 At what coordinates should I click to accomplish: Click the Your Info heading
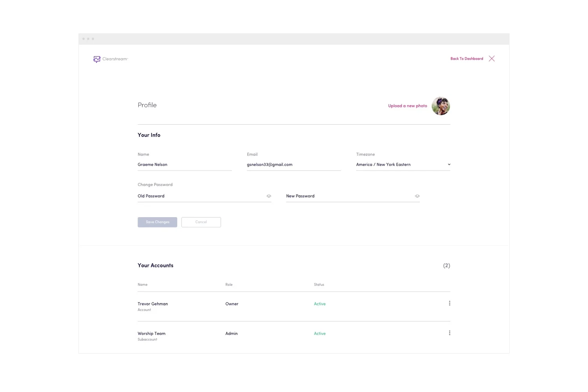149,135
